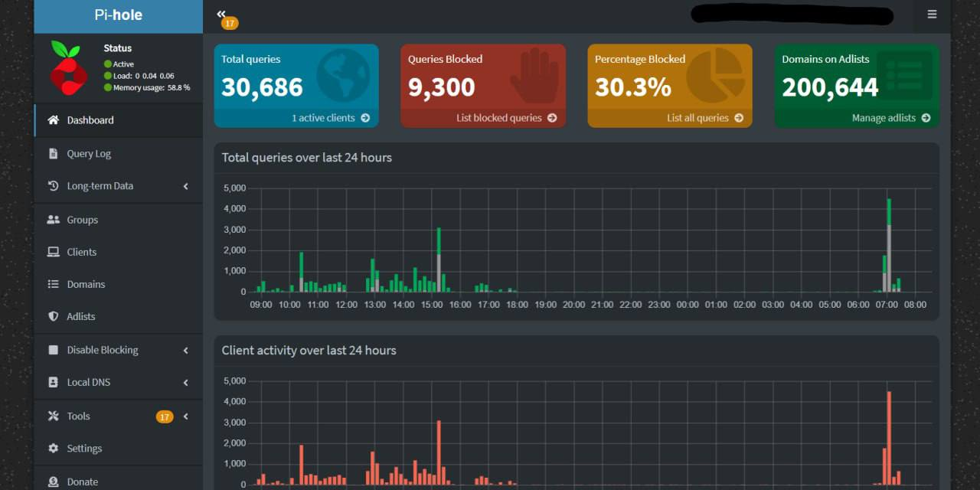Viewport: 980px width, 490px height.
Task: Click the Pi-hole raspberry logo
Action: click(69, 68)
